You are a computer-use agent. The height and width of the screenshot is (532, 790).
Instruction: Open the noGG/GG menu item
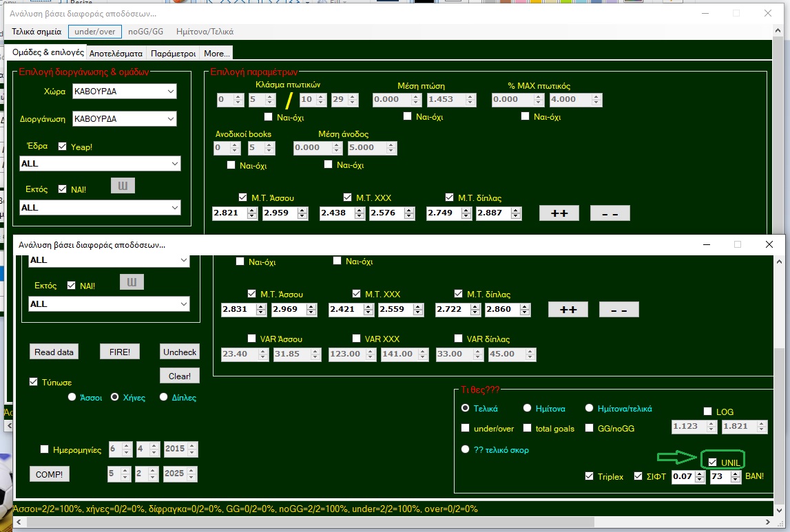[146, 32]
